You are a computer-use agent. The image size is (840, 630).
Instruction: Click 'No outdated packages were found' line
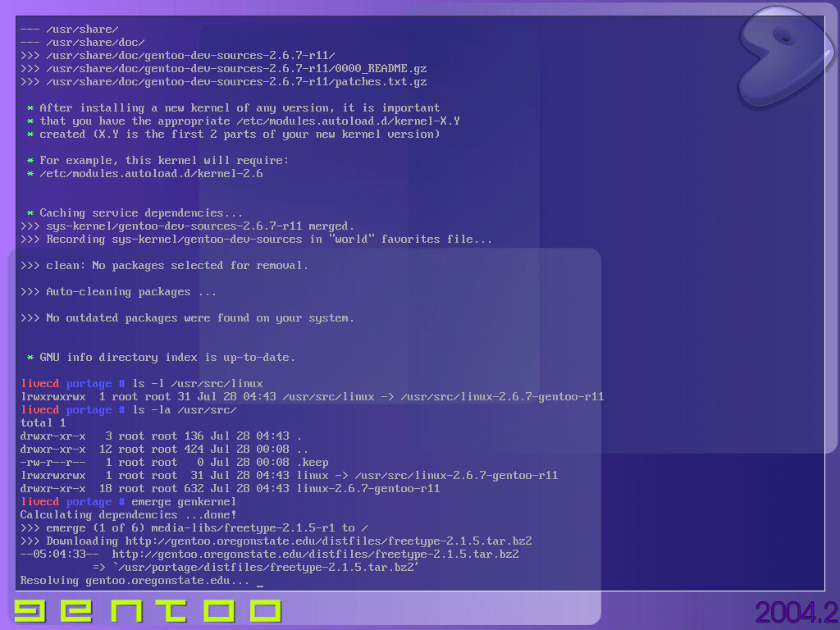[188, 318]
